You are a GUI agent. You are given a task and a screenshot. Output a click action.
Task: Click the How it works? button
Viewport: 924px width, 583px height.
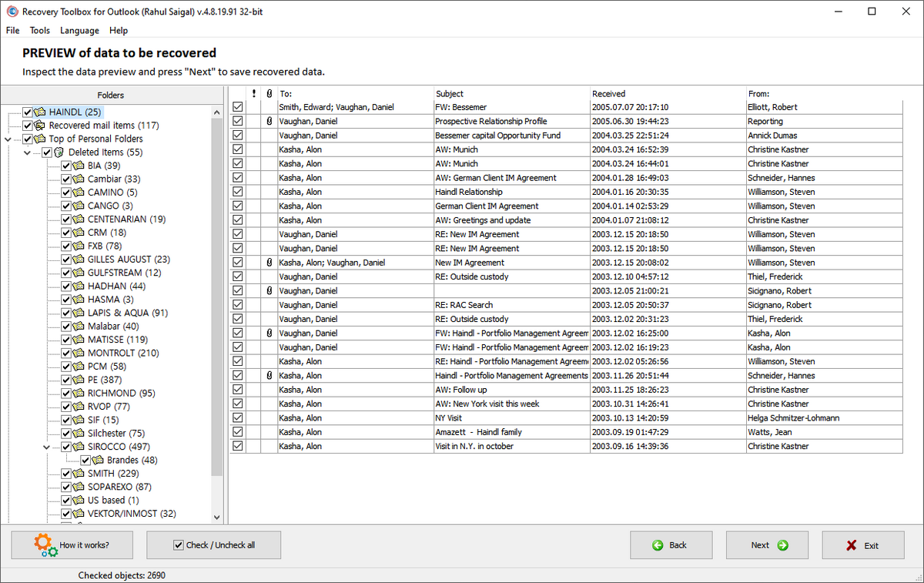click(x=72, y=544)
